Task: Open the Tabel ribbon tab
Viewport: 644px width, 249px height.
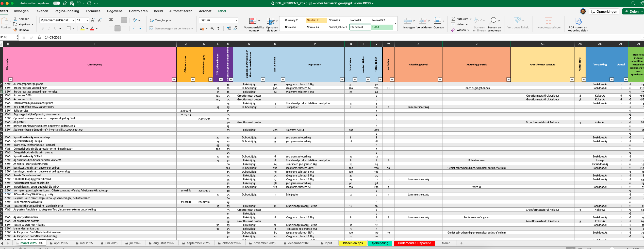Action: [222, 11]
